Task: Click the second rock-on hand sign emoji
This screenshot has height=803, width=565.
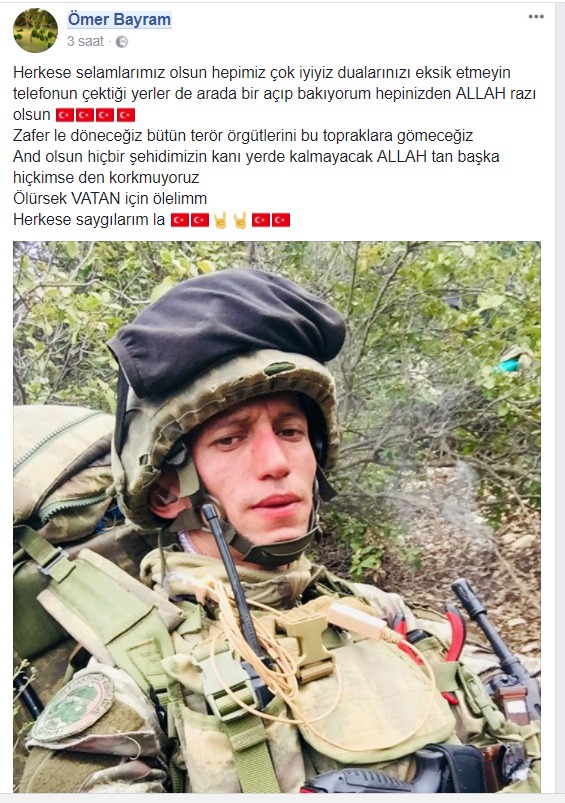Action: pos(240,220)
